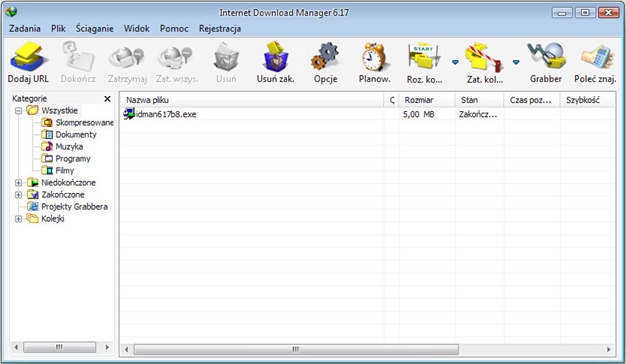
Task: Click the Wszystkie folder icon
Action: 32,110
